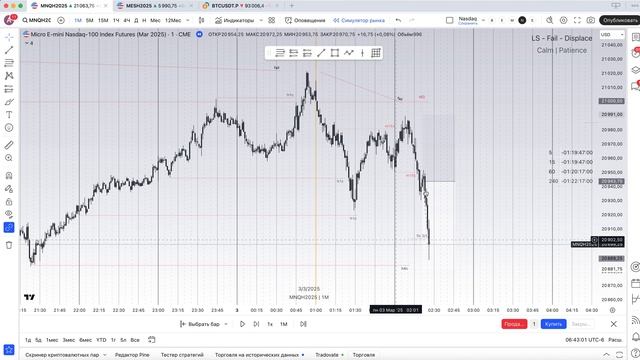Image resolution: width=640 pixels, height=360 pixels.
Task: Open the Fibonacci retracement tools
Action: [9, 63]
